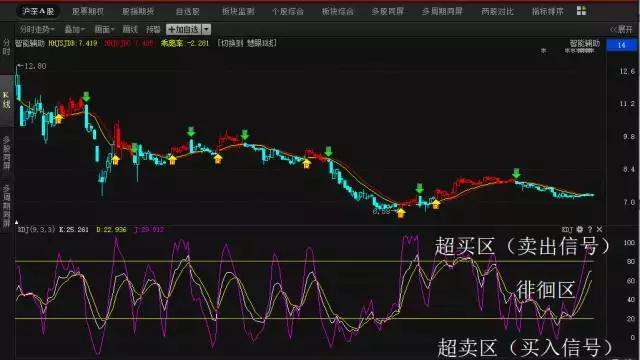Select 多股同屏 in the left sidebar
This screenshot has width=640, height=360.
pyautogui.click(x=6, y=153)
